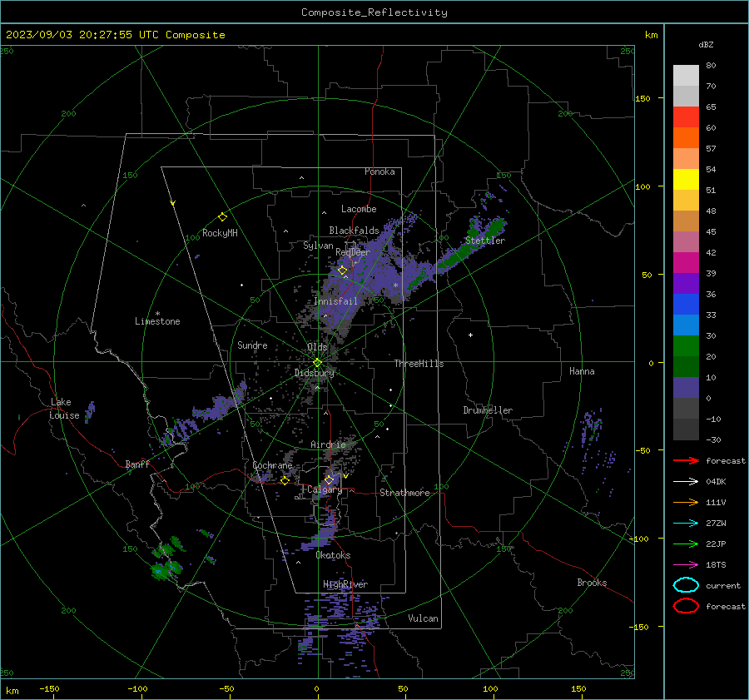
Task: Click the Brooks city label
Action: [592, 583]
